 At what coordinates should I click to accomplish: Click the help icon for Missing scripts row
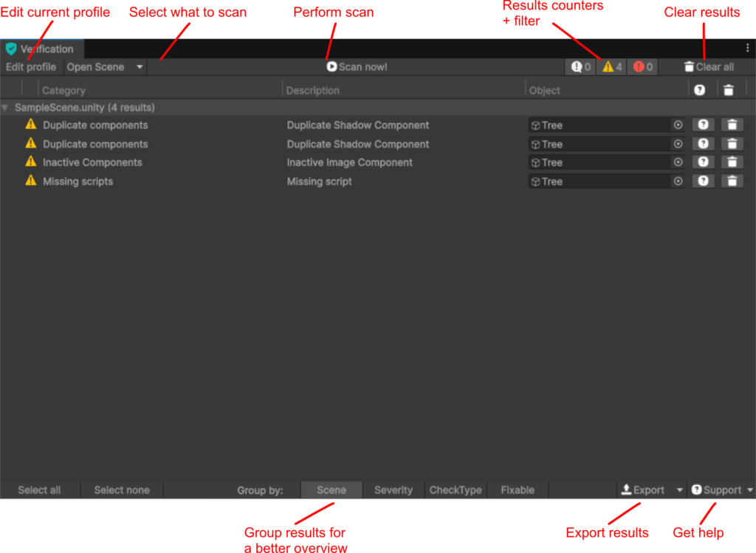coord(703,181)
